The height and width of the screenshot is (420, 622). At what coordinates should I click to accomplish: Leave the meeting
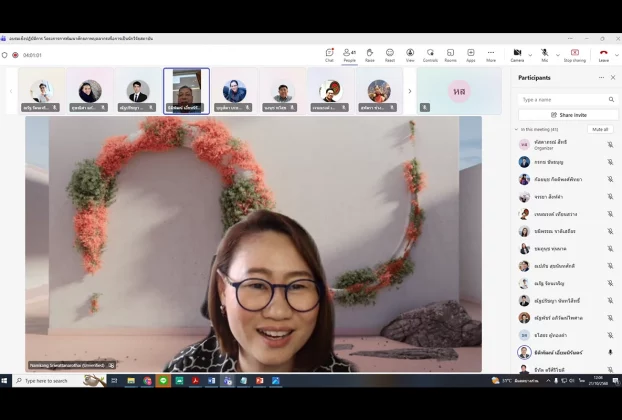[x=603, y=54]
